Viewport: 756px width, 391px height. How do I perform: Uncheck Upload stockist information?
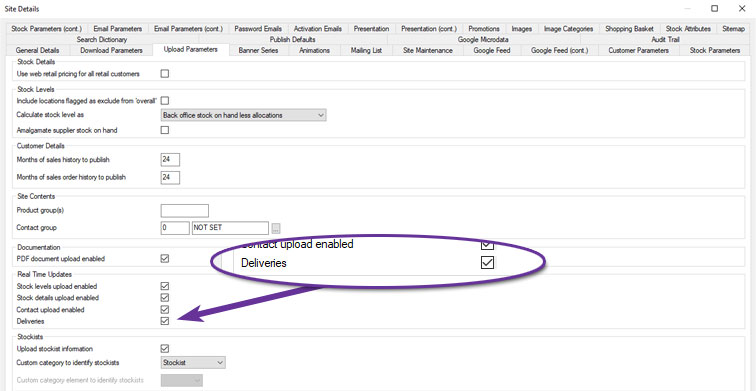165,349
